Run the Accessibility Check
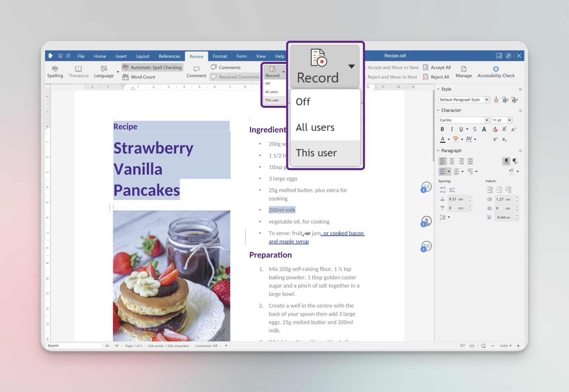The height and width of the screenshot is (392, 569). 495,71
